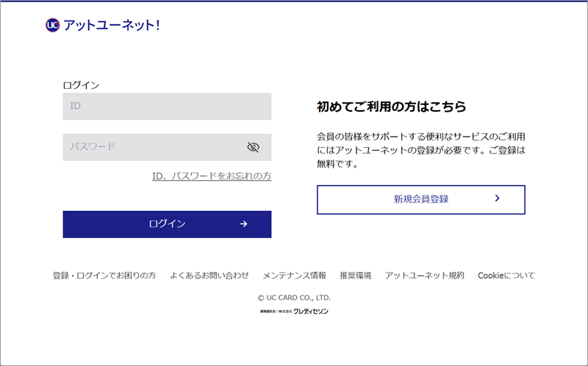The image size is (588, 366).
Task: Open よくあるお問い合わせ footer link
Action: pos(209,276)
